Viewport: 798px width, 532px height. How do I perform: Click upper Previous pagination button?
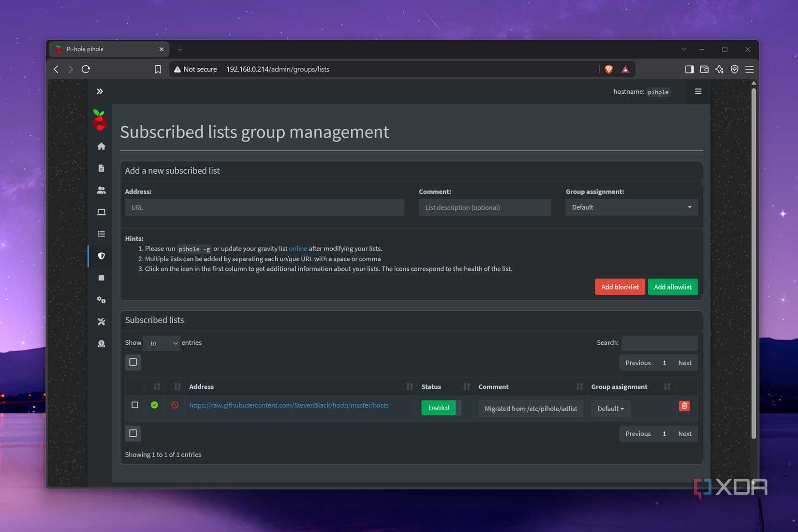(x=638, y=363)
